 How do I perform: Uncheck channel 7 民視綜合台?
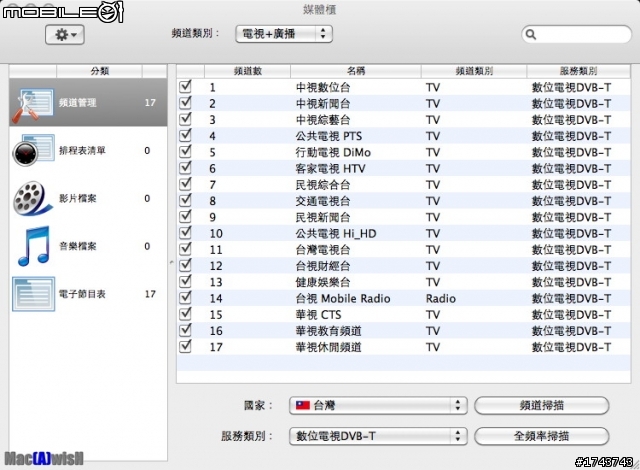pos(185,184)
